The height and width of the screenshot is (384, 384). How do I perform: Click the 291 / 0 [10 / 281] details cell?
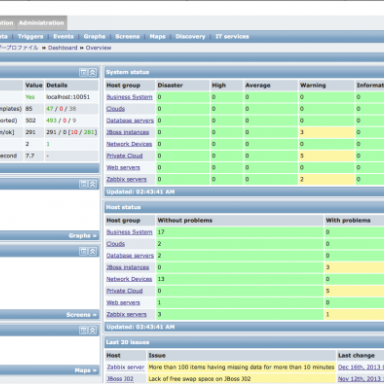coord(72,132)
